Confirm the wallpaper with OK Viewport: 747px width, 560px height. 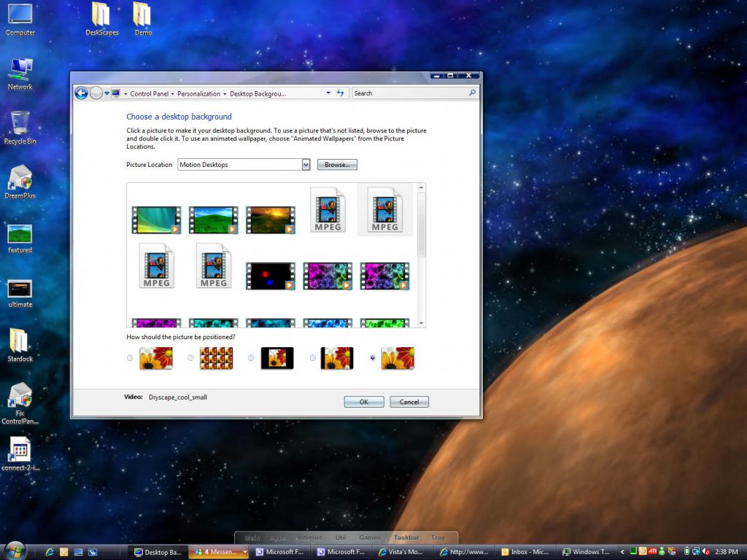[363, 401]
